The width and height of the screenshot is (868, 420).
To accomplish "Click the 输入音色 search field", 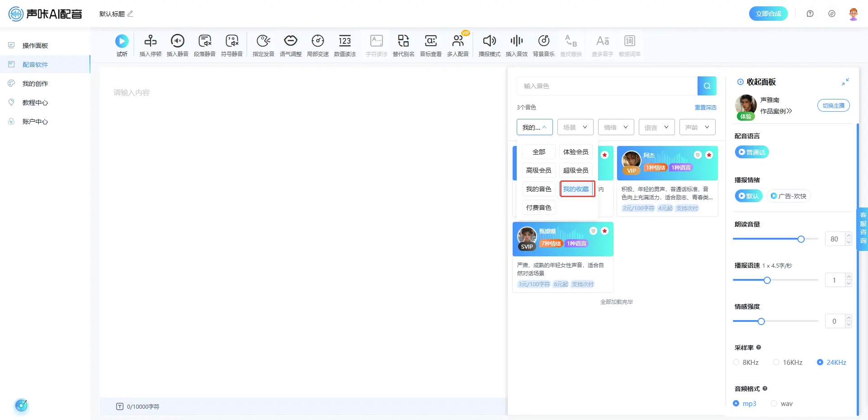I will pyautogui.click(x=607, y=86).
